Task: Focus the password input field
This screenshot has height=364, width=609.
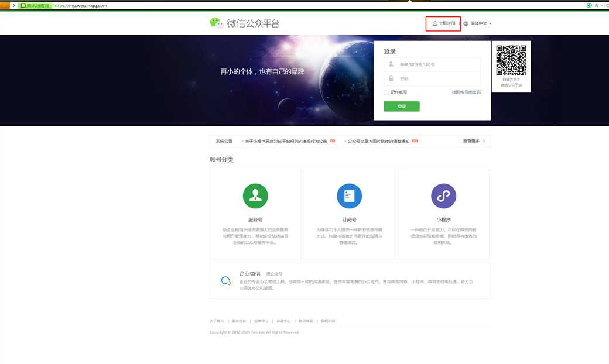Action: pyautogui.click(x=432, y=78)
